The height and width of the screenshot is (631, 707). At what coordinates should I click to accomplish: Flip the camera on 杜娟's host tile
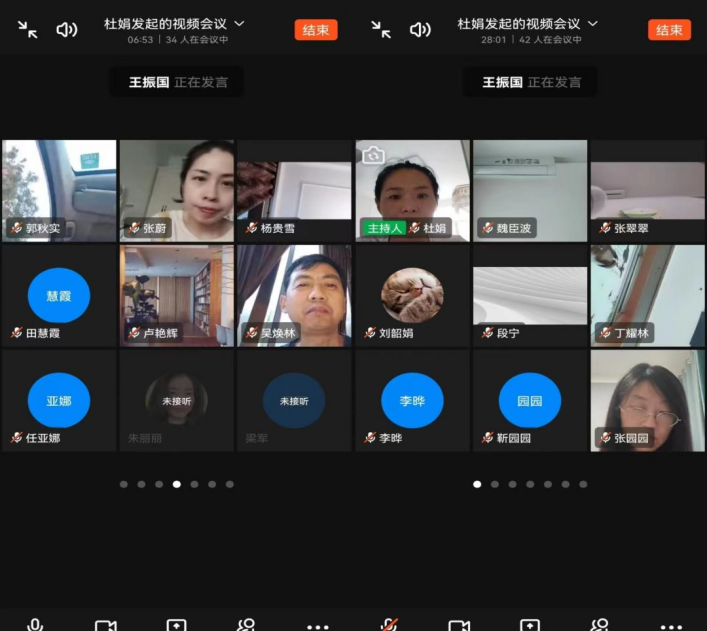click(373, 155)
